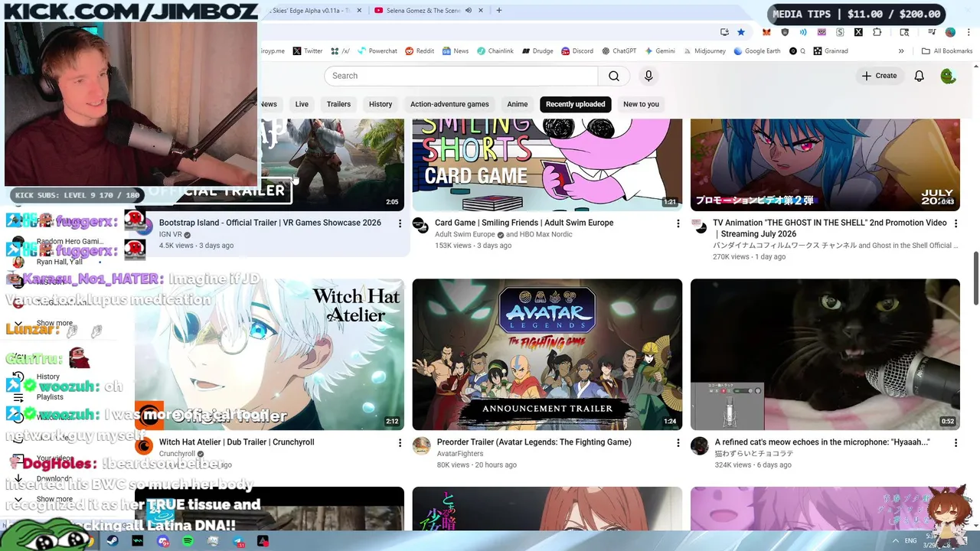Visit the IGN VR channel link
This screenshot has height=551, width=980.
[x=171, y=234]
